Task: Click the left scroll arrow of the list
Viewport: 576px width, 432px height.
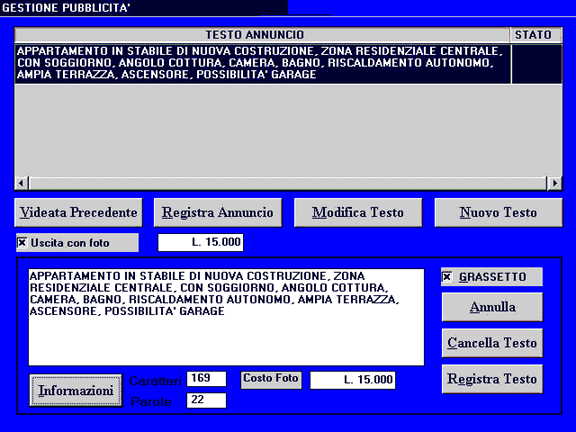Action: click(21, 183)
